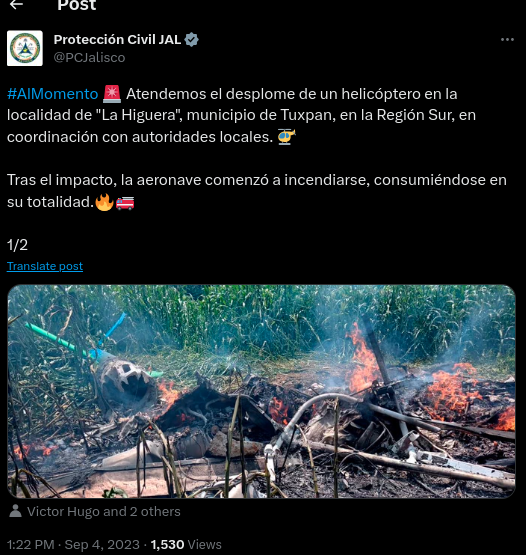Viewport: 526px width, 555px height.
Task: Go back using the left arrow icon
Action: click(x=16, y=4)
